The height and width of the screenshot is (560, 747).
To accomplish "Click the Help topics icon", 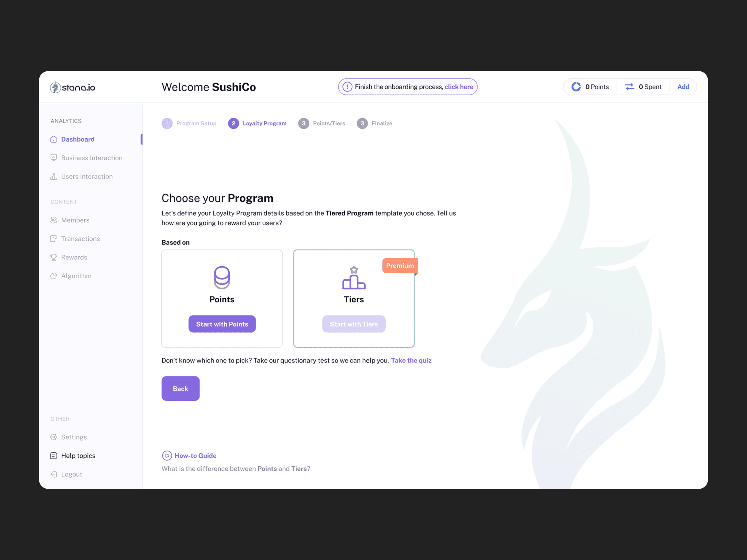I will coord(54,456).
